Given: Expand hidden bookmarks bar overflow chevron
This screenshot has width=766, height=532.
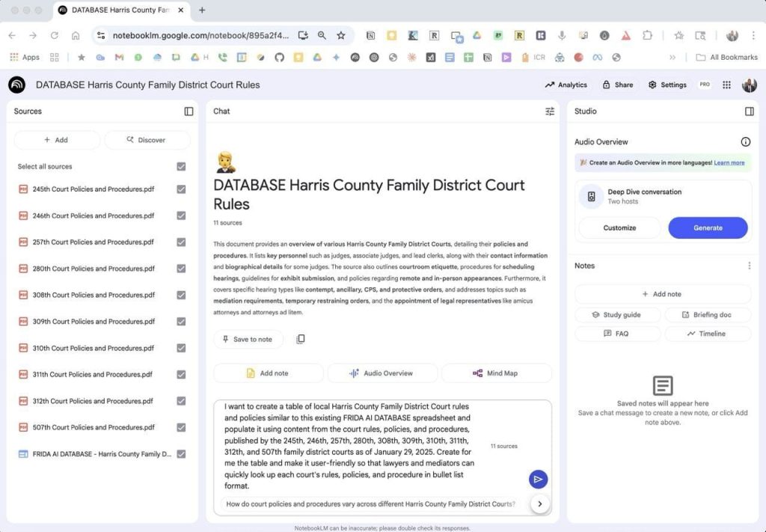Looking at the screenshot, I should (x=672, y=58).
